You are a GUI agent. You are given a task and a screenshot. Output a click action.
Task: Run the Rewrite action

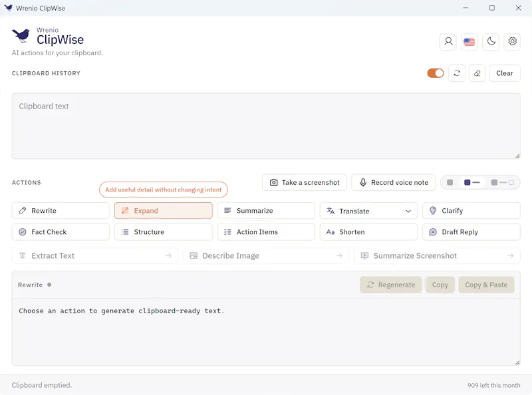pyautogui.click(x=61, y=211)
